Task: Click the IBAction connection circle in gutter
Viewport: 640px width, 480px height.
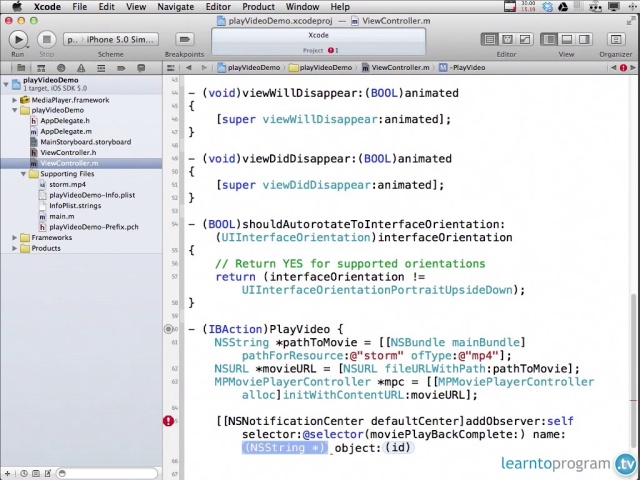Action: 168,329
